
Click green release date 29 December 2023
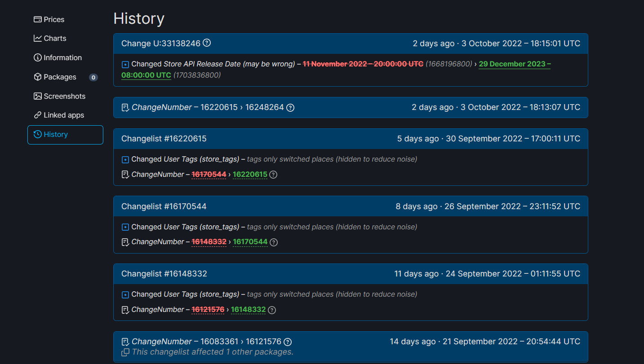point(515,64)
